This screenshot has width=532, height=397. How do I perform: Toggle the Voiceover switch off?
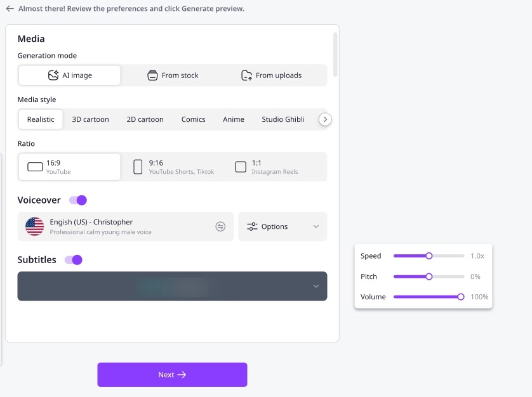click(78, 200)
